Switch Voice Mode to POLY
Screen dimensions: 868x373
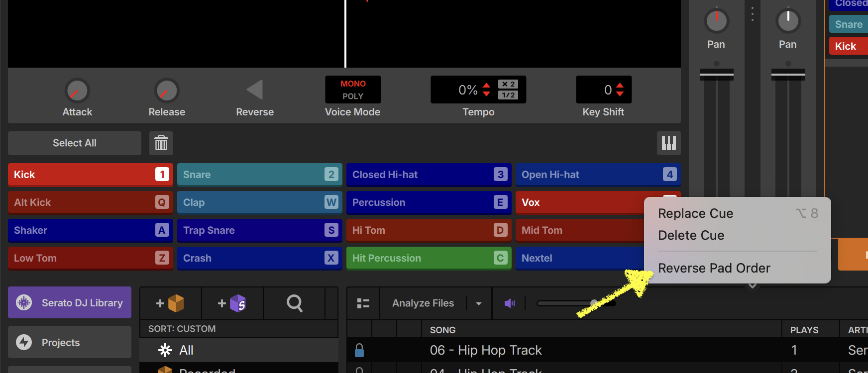coord(353,96)
